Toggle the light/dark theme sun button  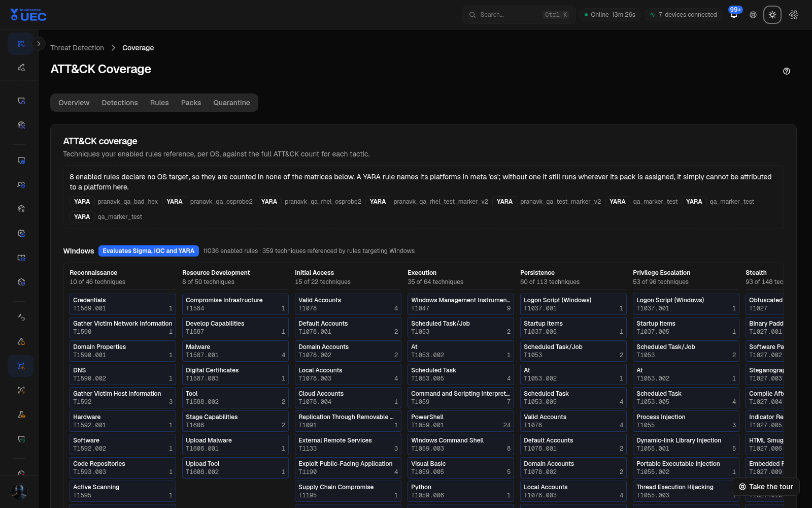[x=772, y=15]
